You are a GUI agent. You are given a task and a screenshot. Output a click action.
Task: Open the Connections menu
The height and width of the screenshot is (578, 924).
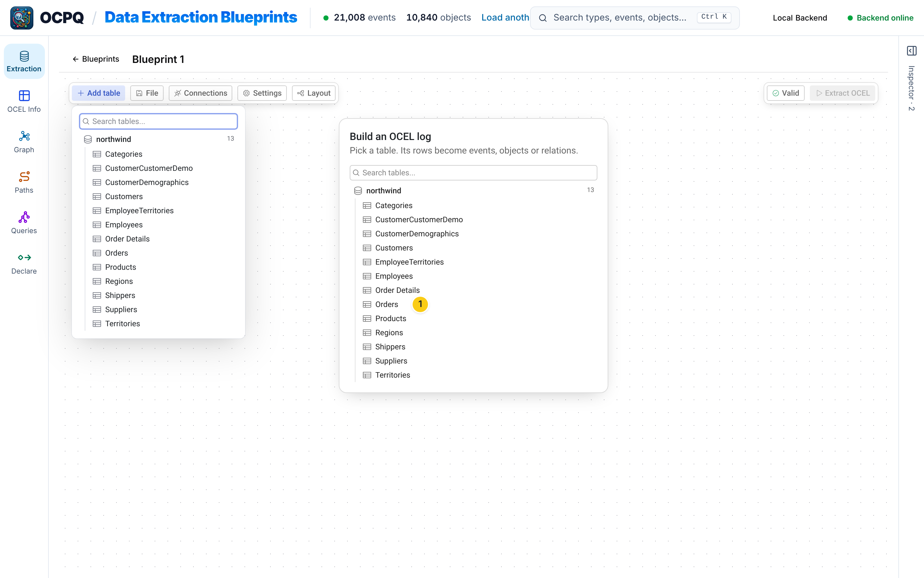click(201, 93)
